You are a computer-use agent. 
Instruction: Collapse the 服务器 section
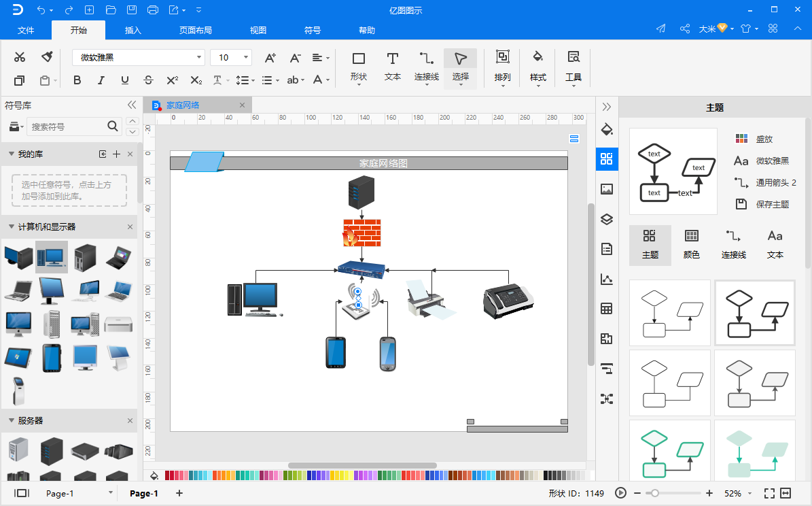tap(11, 420)
